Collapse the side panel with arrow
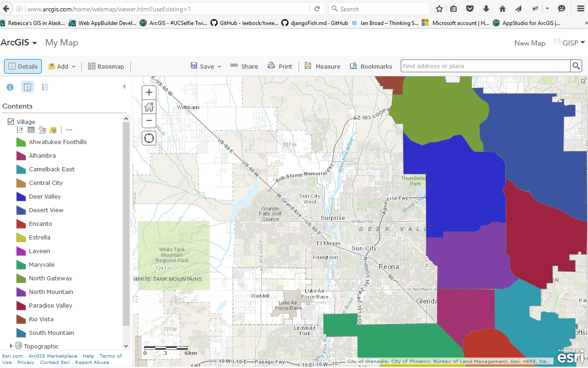The image size is (588, 368). tap(124, 86)
